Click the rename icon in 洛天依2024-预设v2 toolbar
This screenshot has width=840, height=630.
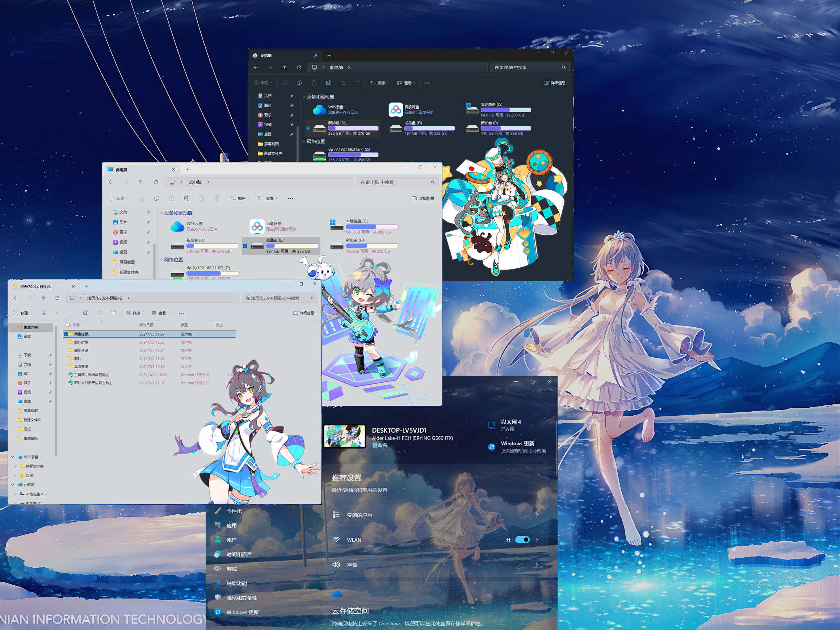point(86,313)
